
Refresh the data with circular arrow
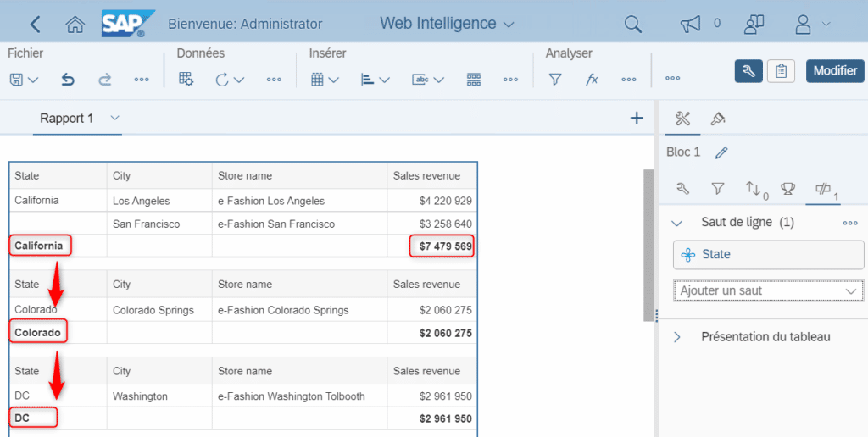pyautogui.click(x=222, y=80)
